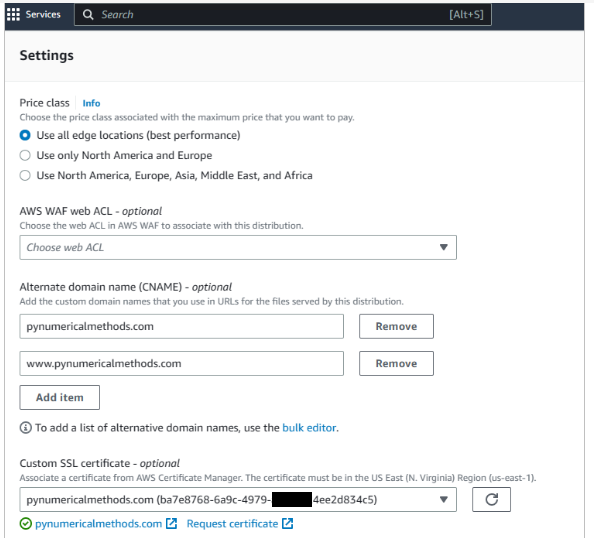This screenshot has width=594, height=538.
Task: Click the Info link beside Price class
Action: [91, 103]
